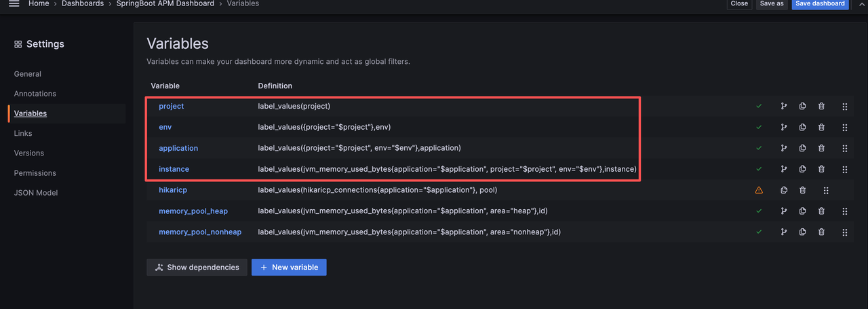The width and height of the screenshot is (868, 309).
Task: Delete the memory_pool_heap variable
Action: pyautogui.click(x=821, y=211)
